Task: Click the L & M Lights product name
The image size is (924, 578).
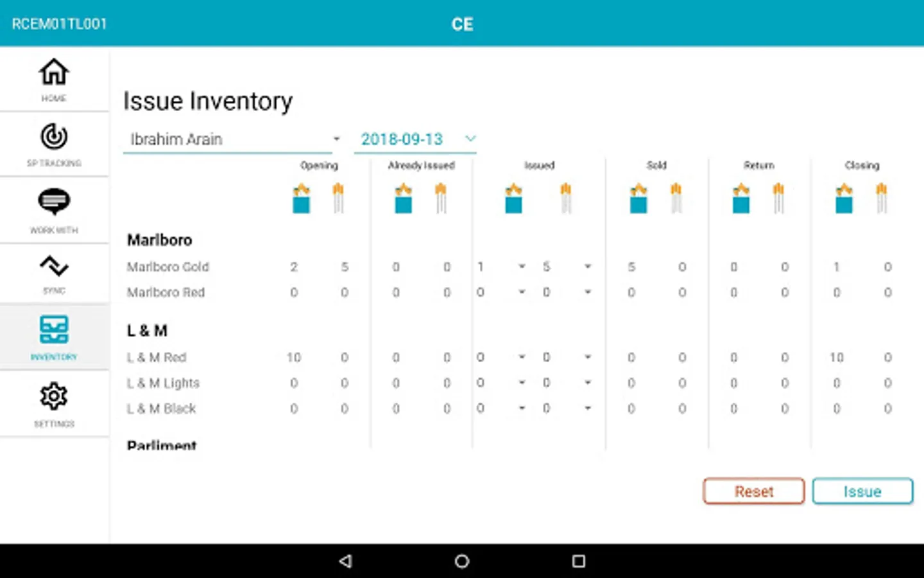Action: coord(163,383)
